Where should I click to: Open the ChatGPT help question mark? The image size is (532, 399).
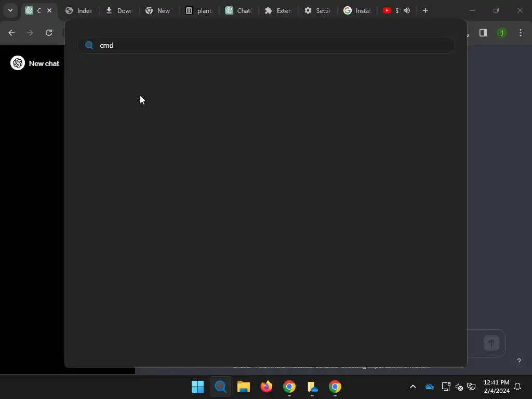(519, 361)
